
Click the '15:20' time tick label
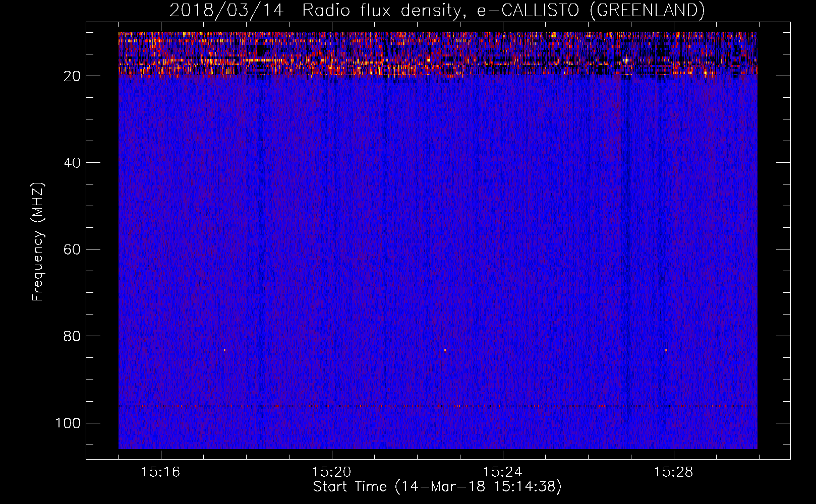click(x=331, y=472)
